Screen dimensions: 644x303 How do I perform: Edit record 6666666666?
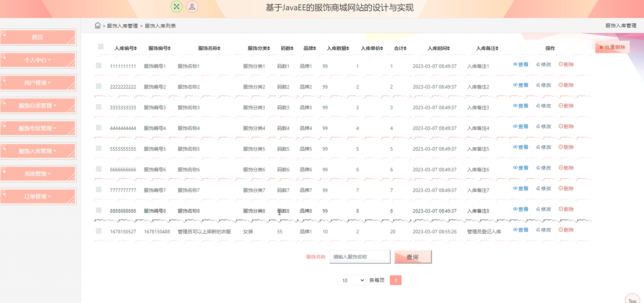click(x=544, y=168)
